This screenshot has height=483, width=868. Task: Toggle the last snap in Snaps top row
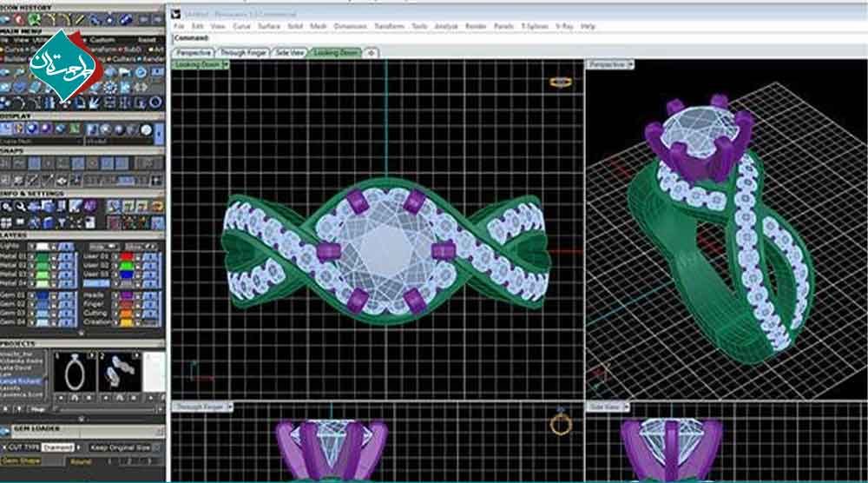148,163
